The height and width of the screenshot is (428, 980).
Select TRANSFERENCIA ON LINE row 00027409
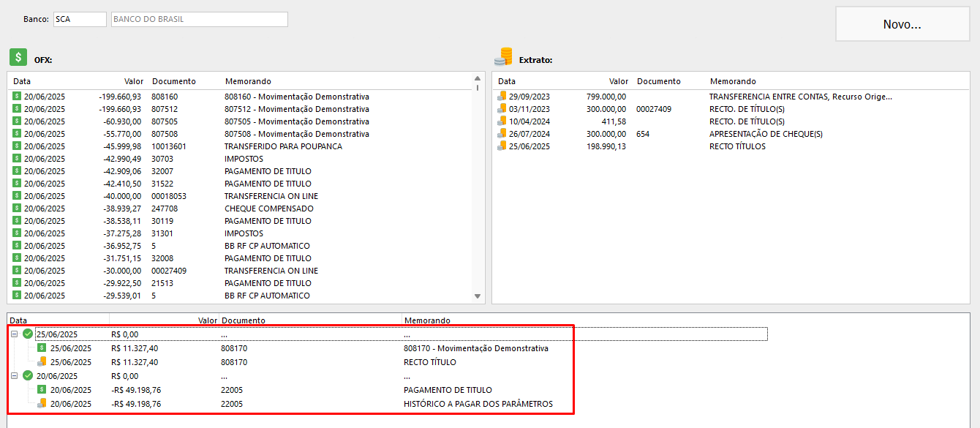[241, 271]
